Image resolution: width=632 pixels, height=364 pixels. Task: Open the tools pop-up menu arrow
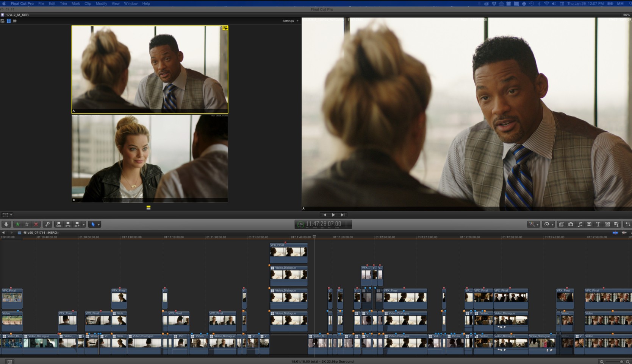99,225
